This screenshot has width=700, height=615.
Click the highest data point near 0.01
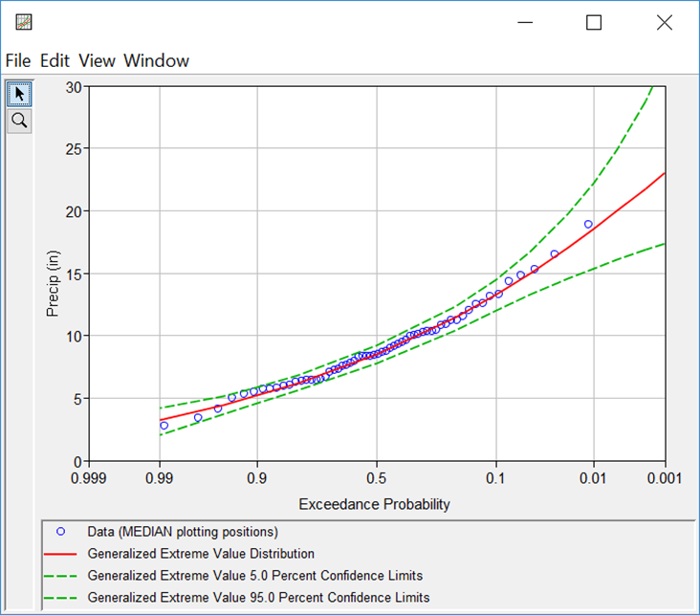(588, 224)
